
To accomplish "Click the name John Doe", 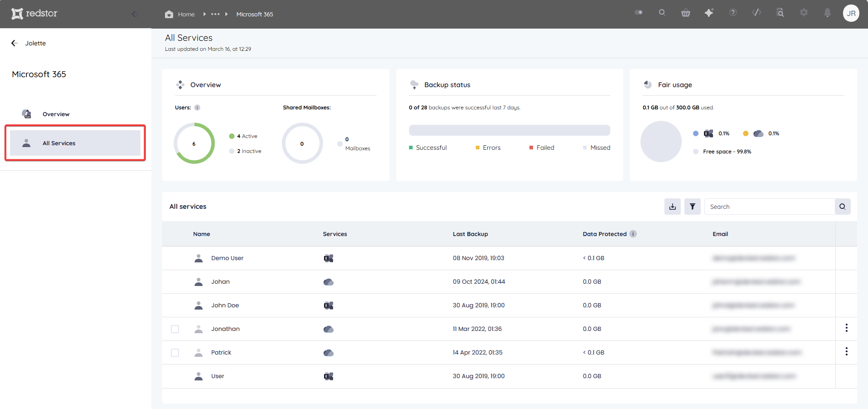I will tap(225, 306).
